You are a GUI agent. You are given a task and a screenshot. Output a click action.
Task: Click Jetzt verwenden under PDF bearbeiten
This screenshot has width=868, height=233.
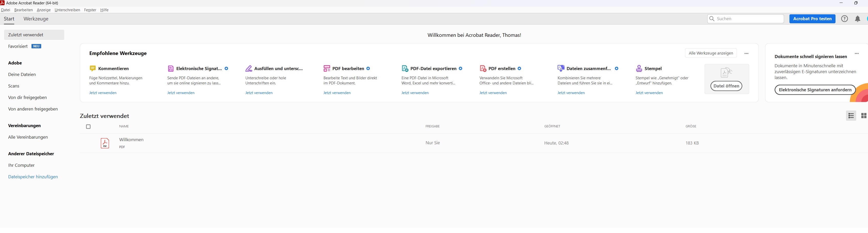[x=337, y=93]
